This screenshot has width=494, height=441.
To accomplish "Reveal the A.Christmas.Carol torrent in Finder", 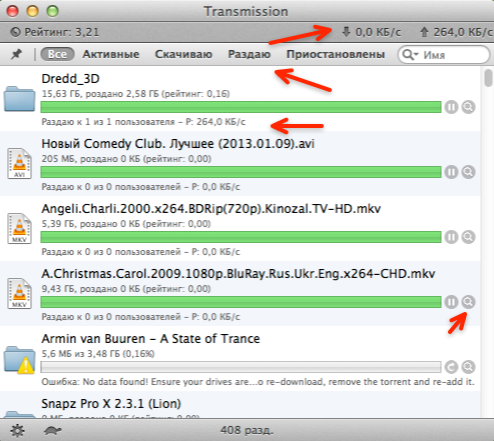I will coord(468,302).
